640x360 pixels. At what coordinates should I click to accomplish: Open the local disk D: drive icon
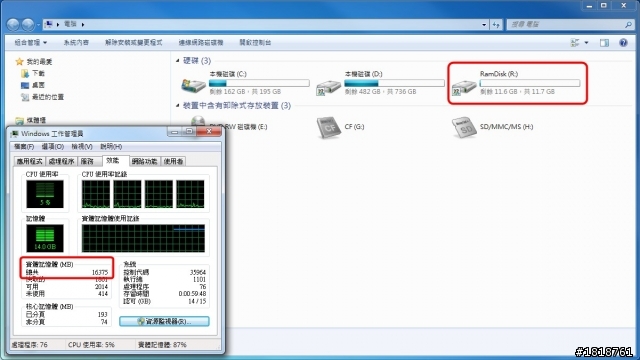coord(328,86)
